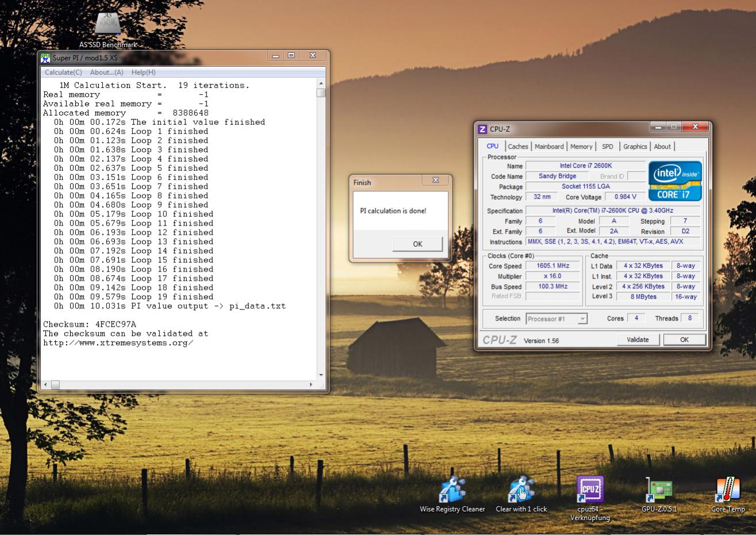Open Wise Registry Cleaner desktop shortcut
Image resolution: width=756 pixels, height=535 pixels.
click(x=452, y=495)
